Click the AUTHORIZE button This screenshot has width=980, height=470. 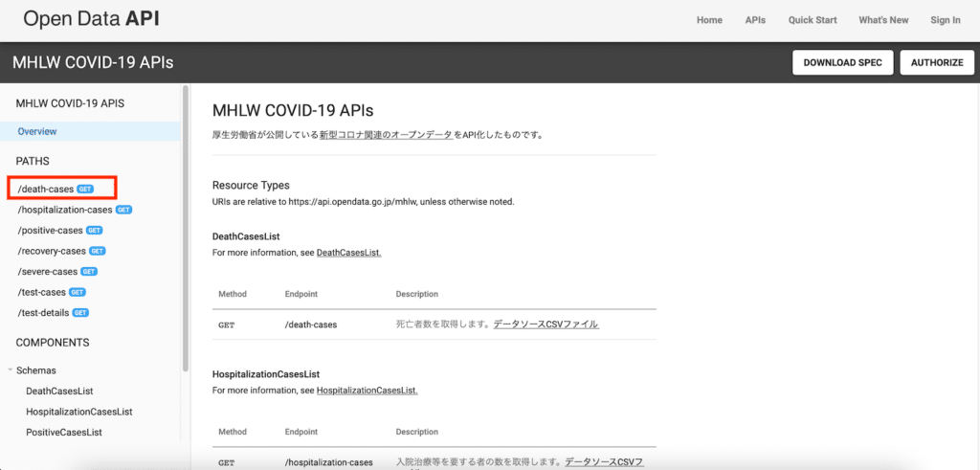click(937, 62)
